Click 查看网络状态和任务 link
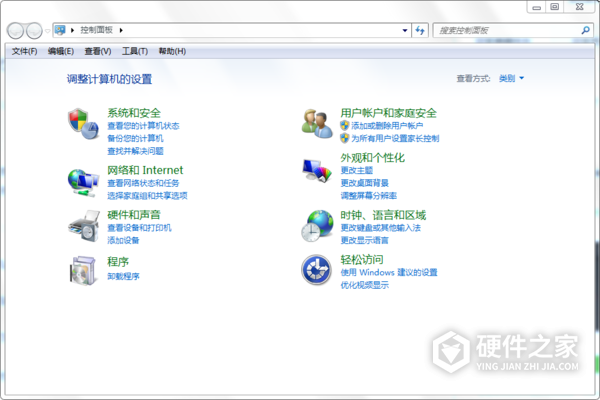The width and height of the screenshot is (600, 400). pyautogui.click(x=143, y=183)
